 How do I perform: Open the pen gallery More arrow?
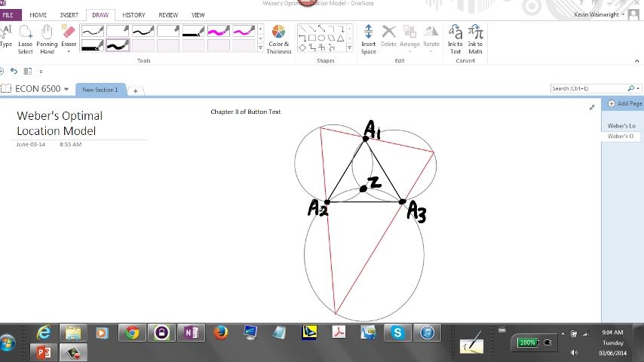coord(261,48)
